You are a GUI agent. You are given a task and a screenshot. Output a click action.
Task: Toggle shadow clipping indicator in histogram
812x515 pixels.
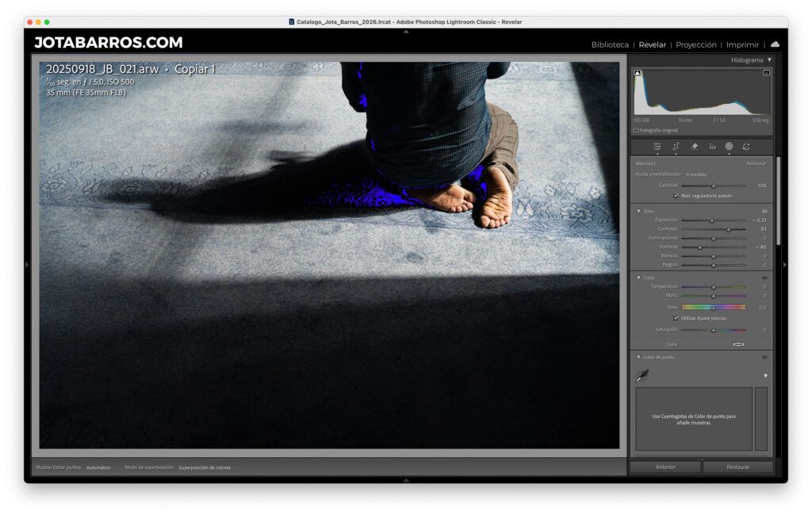tap(638, 73)
